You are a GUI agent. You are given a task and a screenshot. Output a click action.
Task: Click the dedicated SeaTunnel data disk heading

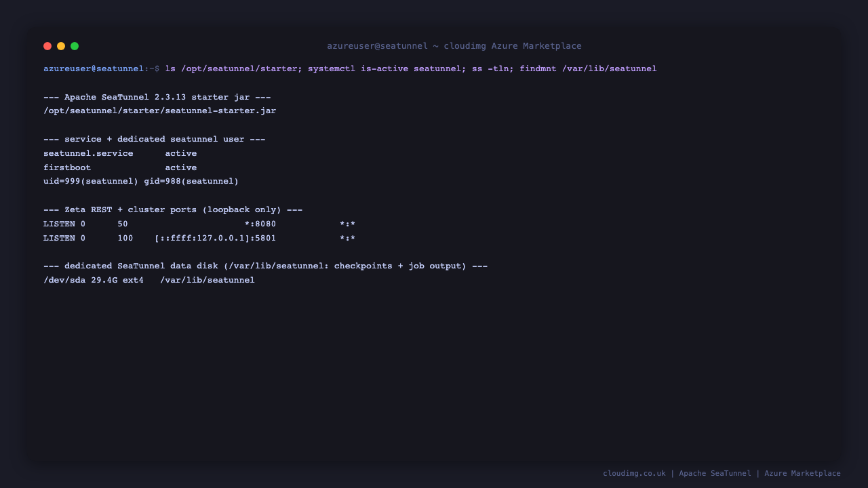click(265, 266)
